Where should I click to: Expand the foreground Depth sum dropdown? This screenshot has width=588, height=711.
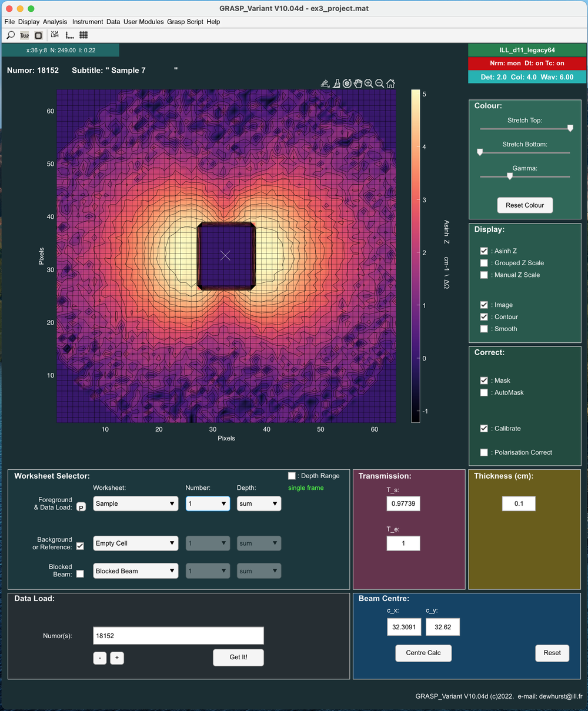259,504
